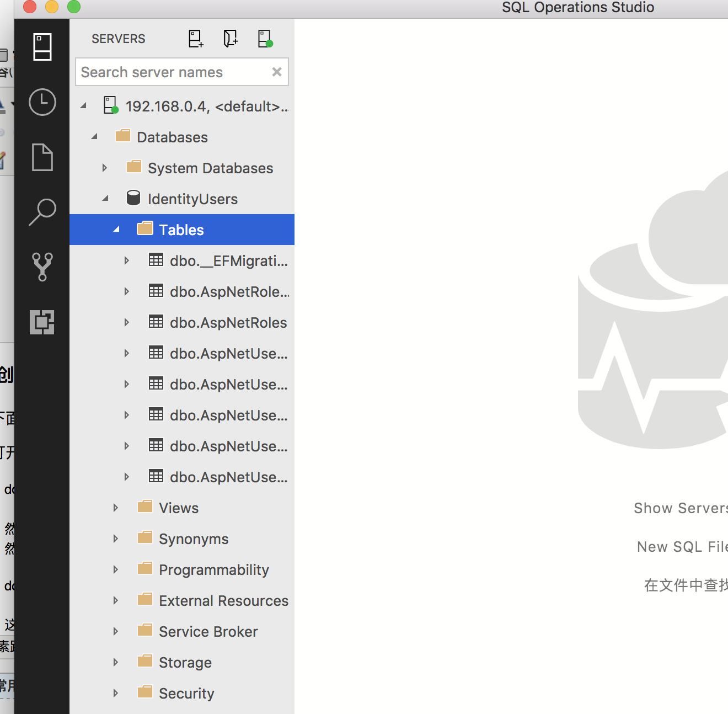Select the External Resources label
728x714 pixels.
(x=224, y=601)
